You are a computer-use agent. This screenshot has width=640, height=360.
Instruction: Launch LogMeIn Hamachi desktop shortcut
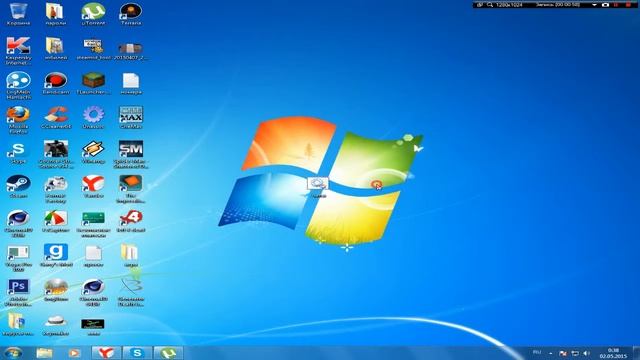tap(18, 86)
